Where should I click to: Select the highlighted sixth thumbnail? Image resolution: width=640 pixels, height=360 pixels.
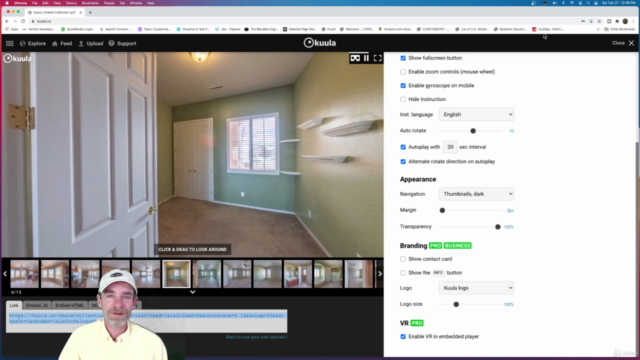176,274
